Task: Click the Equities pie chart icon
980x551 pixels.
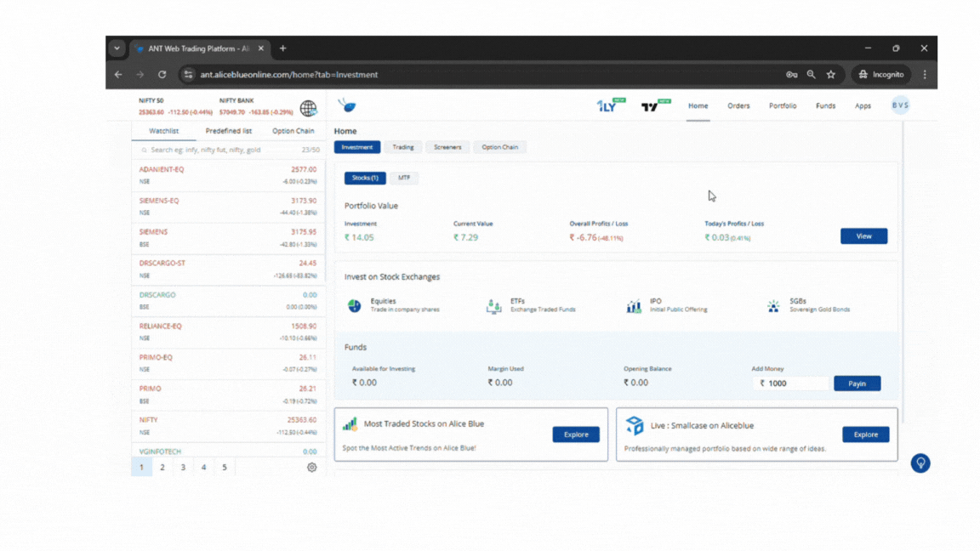Action: [x=355, y=305]
